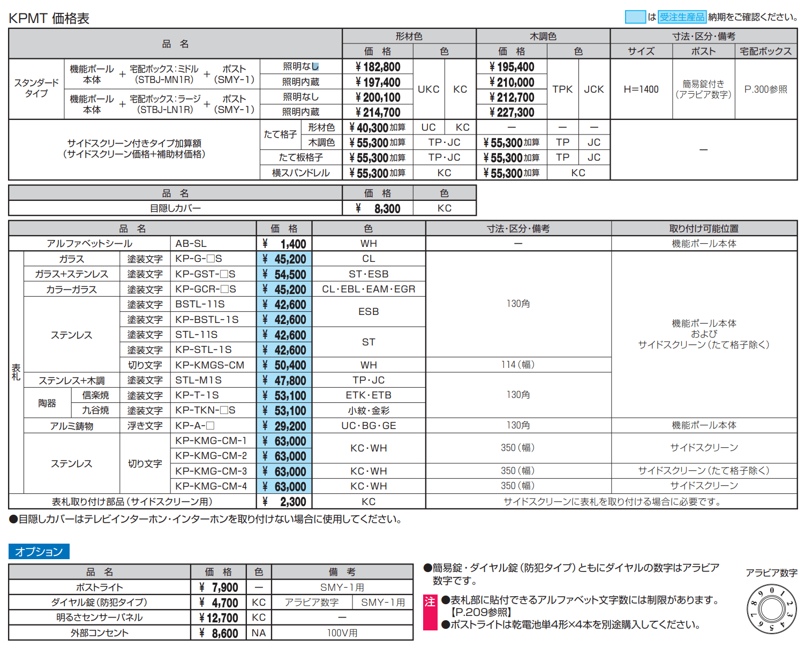
Task: Select the KP-KMGS-CM product code
Action: [209, 365]
